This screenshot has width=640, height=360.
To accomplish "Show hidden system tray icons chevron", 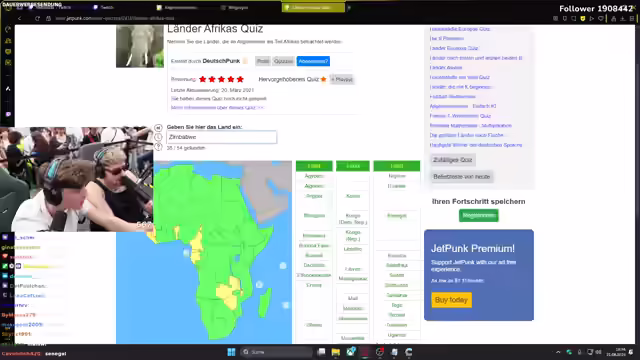I will click(558, 352).
